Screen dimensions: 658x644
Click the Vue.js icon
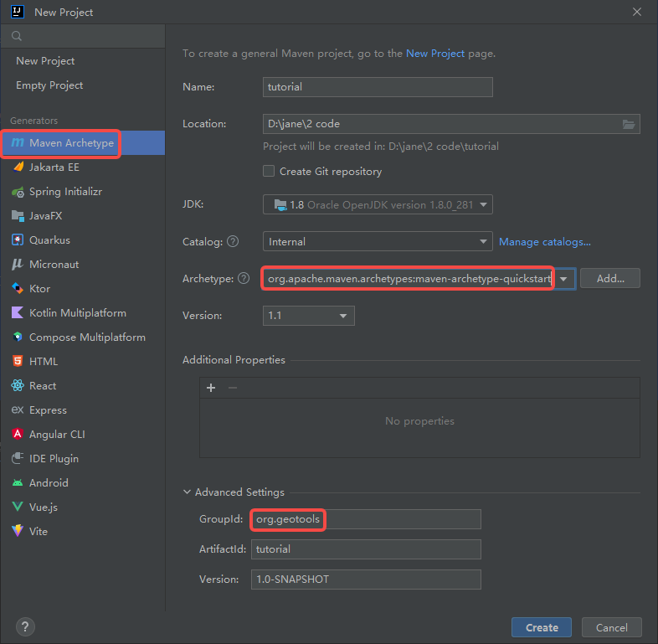tap(18, 507)
